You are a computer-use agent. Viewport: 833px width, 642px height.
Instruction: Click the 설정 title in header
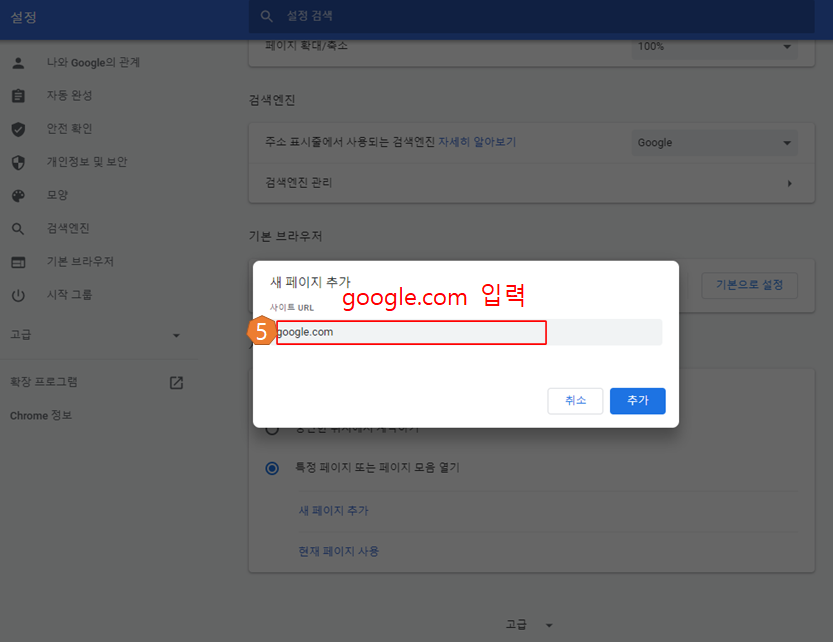click(x=23, y=17)
